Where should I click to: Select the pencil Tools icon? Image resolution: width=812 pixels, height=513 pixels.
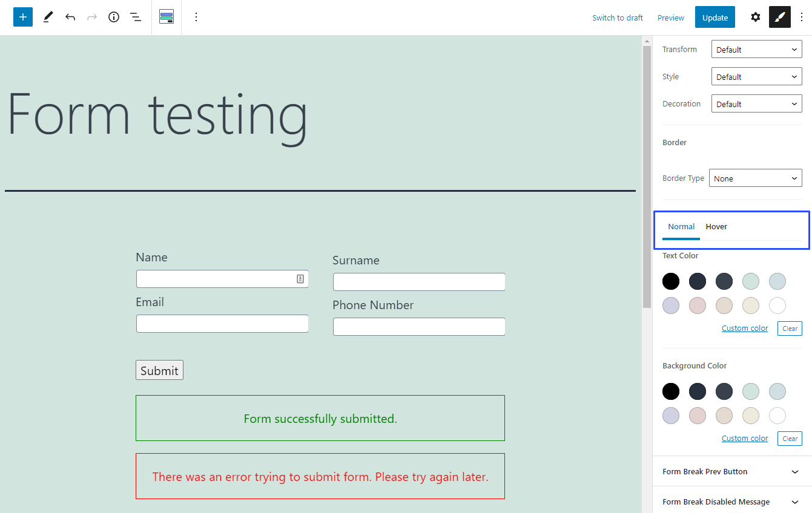pyautogui.click(x=48, y=17)
